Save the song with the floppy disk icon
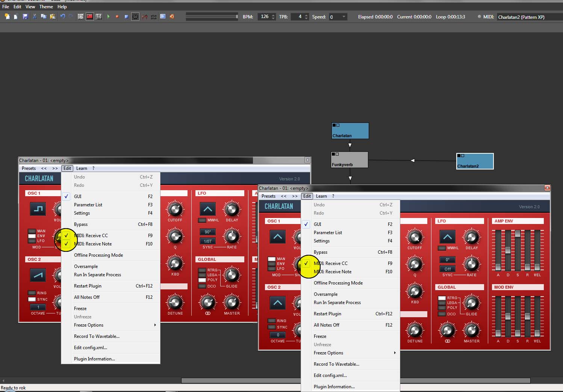This screenshot has width=563, height=392. click(25, 17)
